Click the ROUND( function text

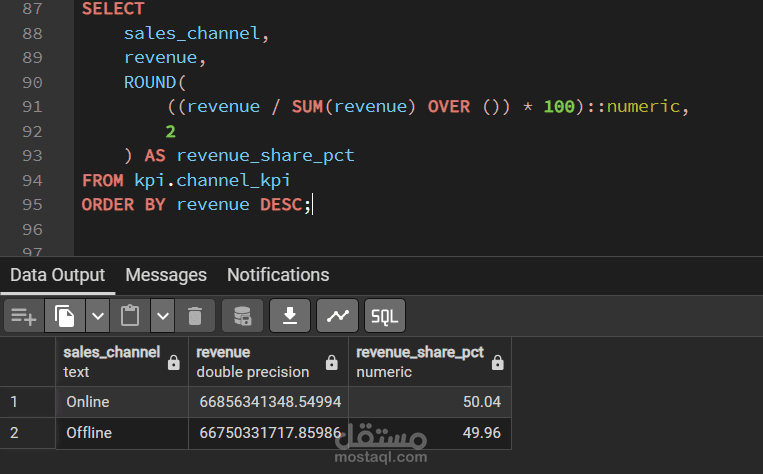click(x=155, y=82)
